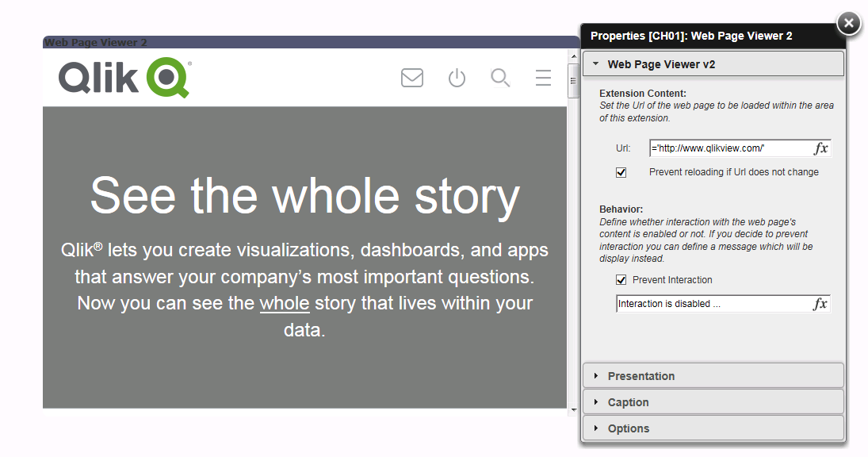
Task: Click the web page scrollbar down arrow
Action: pos(574,409)
